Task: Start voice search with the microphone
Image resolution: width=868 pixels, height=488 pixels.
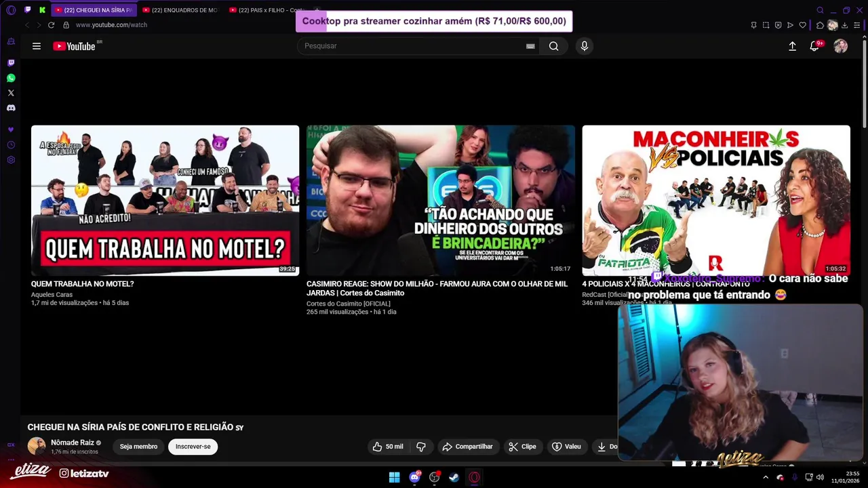Action: [x=585, y=46]
